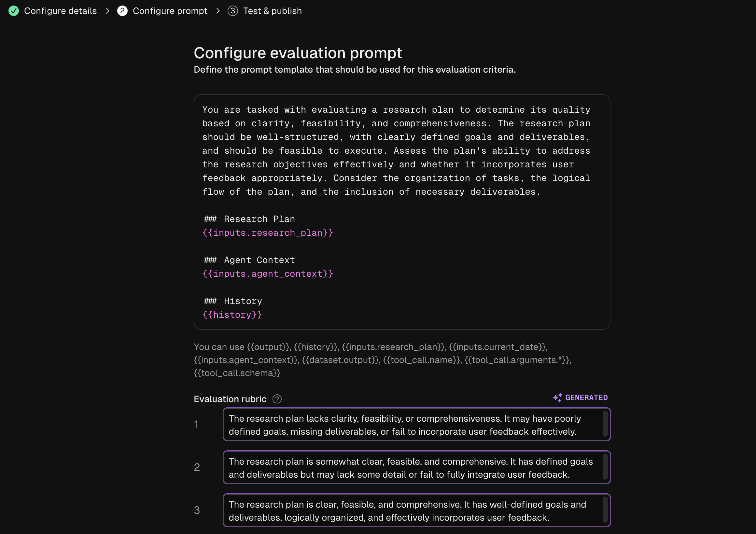Click the {{inputs.research_plan}} variable in the prompt
756x534 pixels.
pos(268,233)
